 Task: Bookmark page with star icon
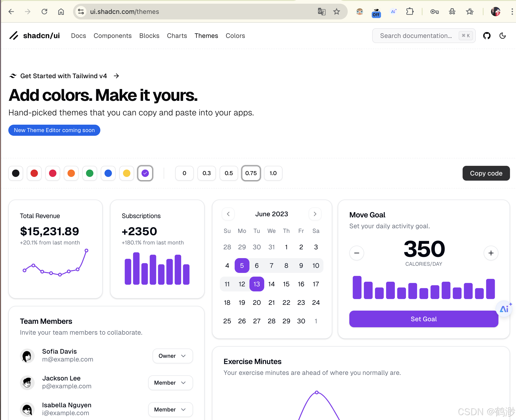336,12
